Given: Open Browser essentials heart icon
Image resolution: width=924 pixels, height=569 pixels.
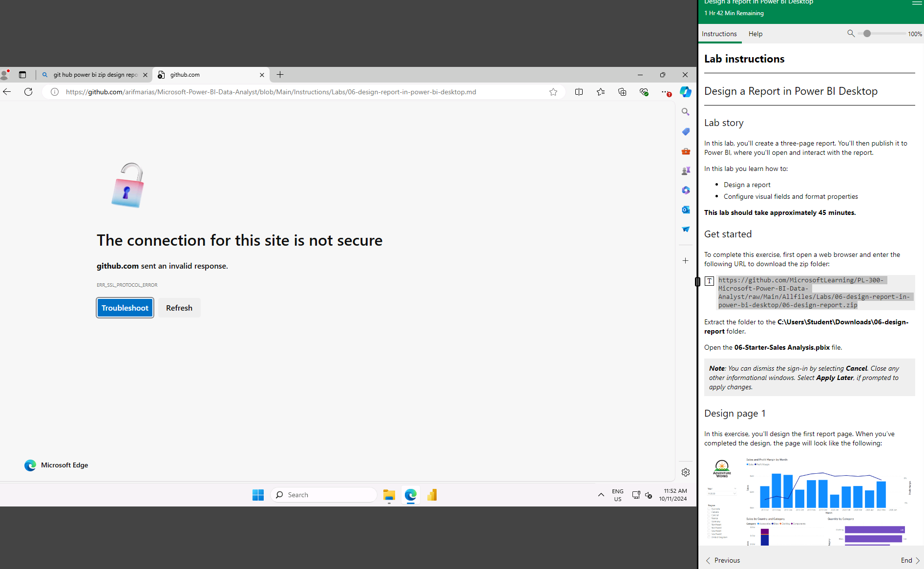Looking at the screenshot, I should coord(644,92).
